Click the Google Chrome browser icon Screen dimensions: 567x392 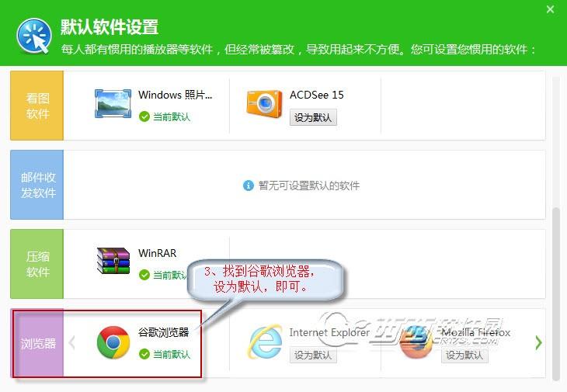pyautogui.click(x=113, y=342)
